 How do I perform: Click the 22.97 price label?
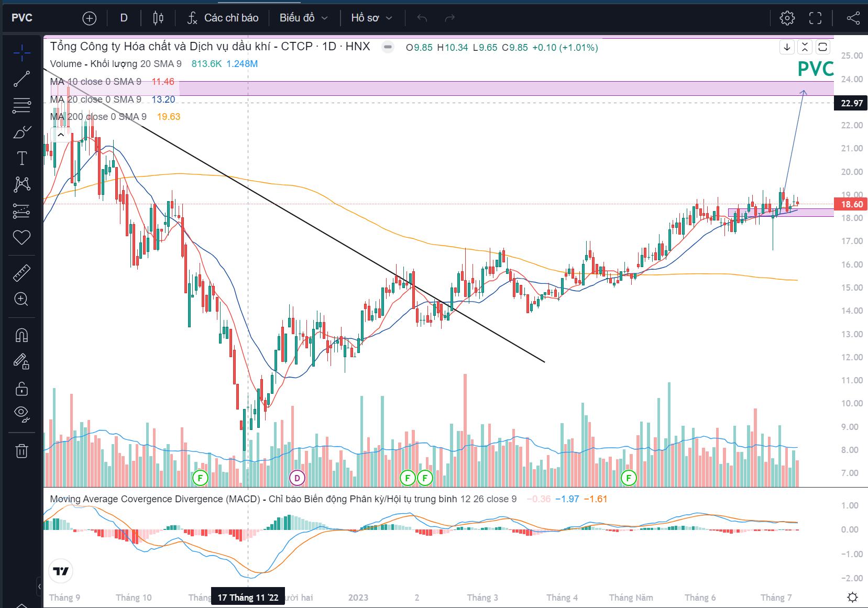pos(851,103)
